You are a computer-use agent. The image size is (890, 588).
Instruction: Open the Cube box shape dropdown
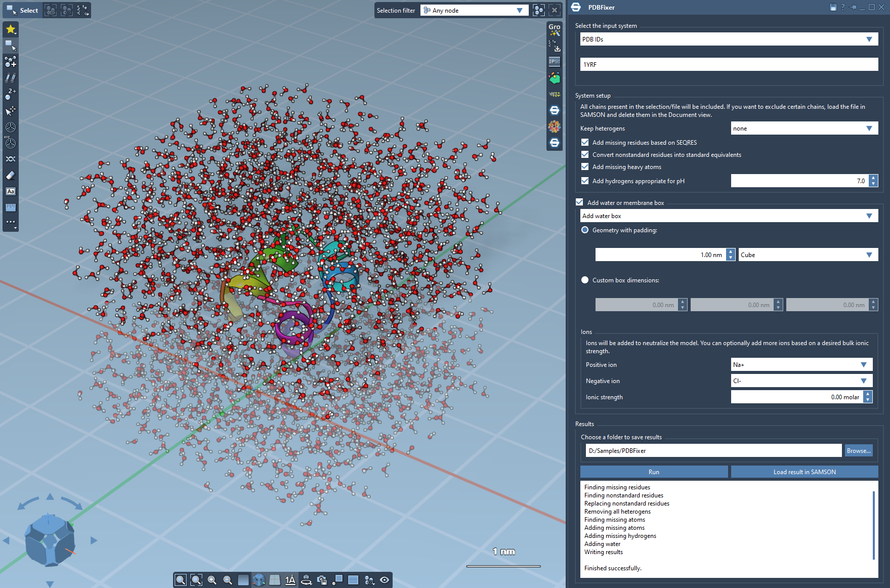[x=808, y=255]
